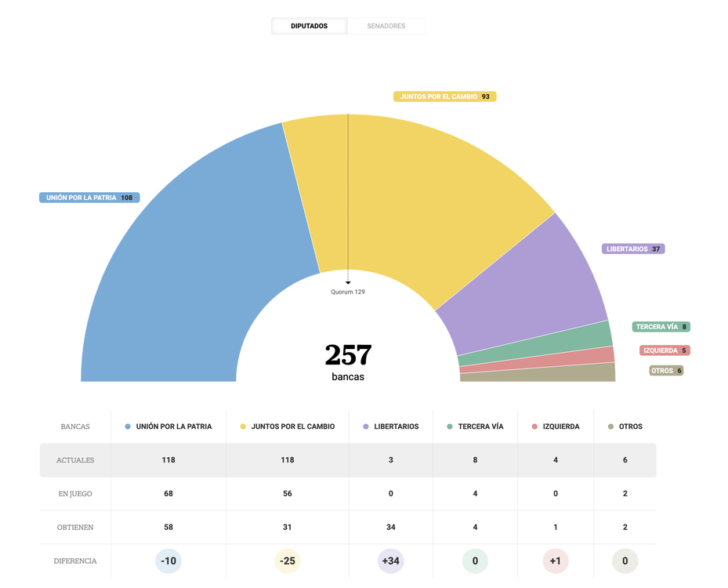Click the yellow dot in table header

click(x=243, y=427)
